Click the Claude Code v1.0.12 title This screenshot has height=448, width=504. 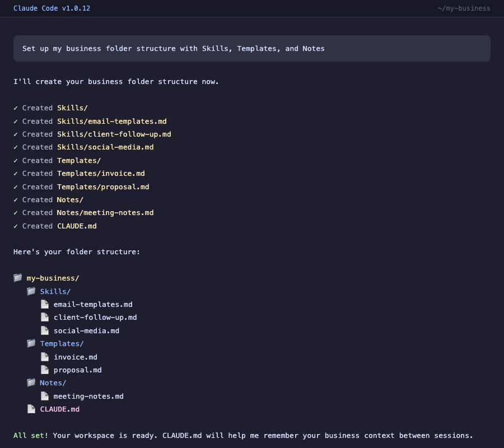[52, 8]
